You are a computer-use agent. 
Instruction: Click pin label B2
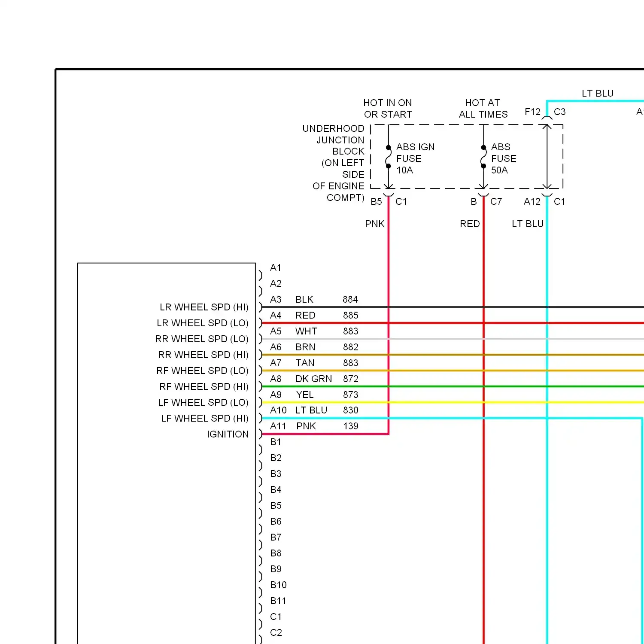click(276, 458)
